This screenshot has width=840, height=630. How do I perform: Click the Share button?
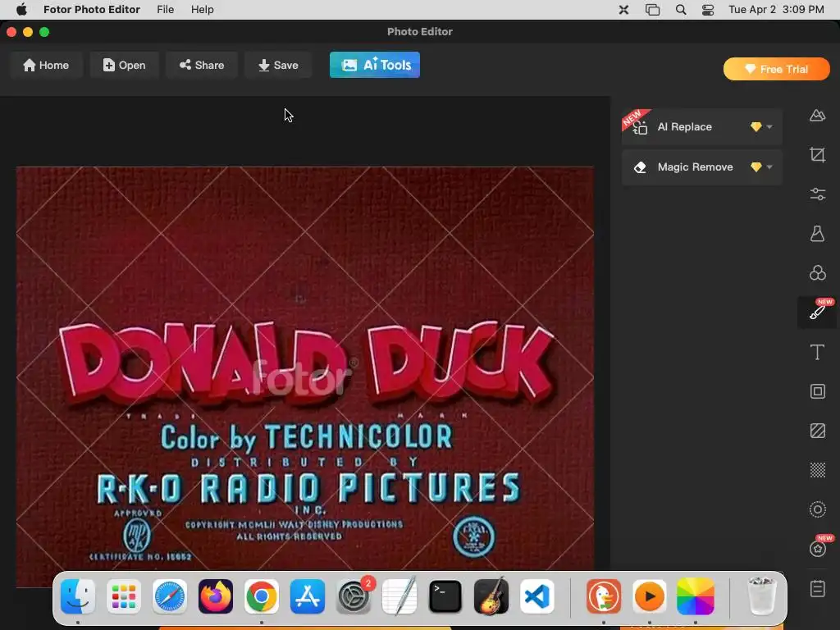pos(202,66)
